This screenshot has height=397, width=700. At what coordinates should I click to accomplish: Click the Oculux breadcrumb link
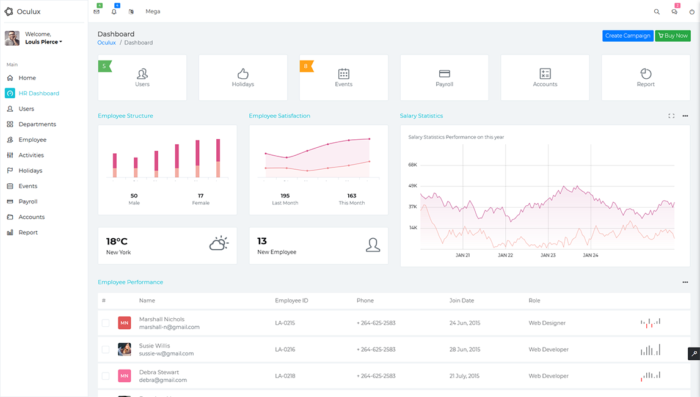tap(107, 42)
